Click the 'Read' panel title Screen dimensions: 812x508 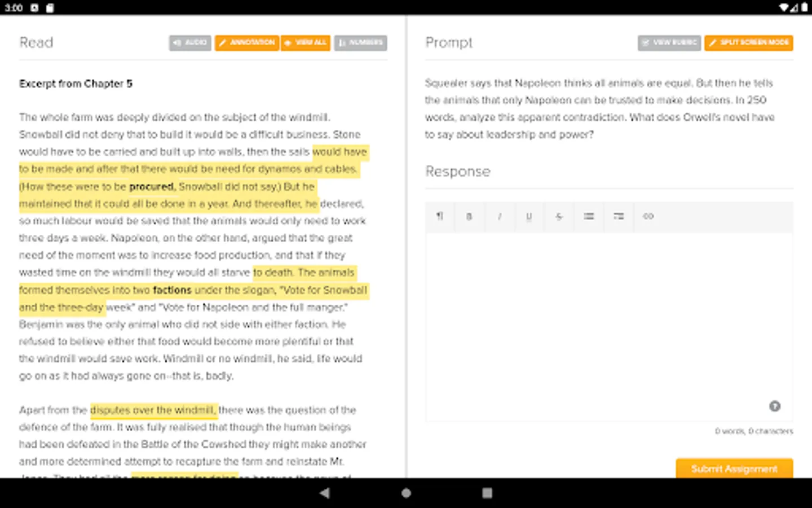tap(36, 43)
